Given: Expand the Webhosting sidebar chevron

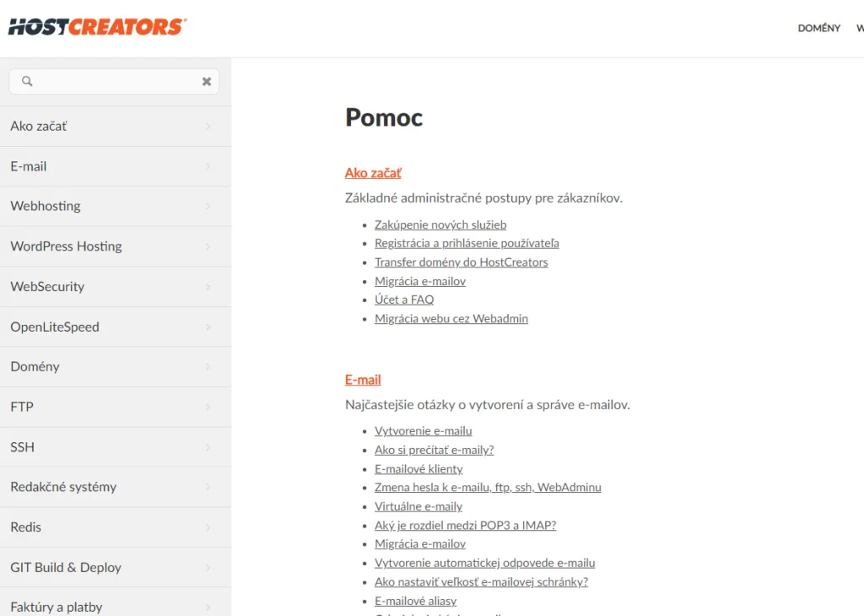Looking at the screenshot, I should pos(208,206).
